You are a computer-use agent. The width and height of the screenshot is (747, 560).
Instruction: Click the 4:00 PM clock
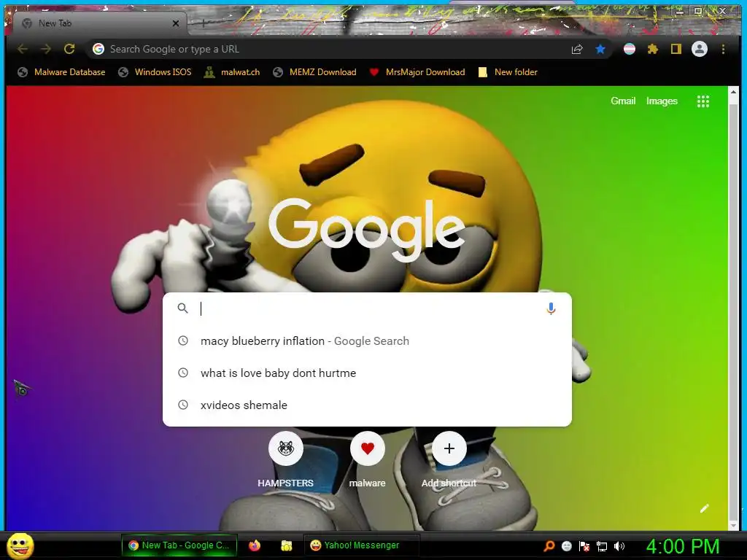pos(682,546)
